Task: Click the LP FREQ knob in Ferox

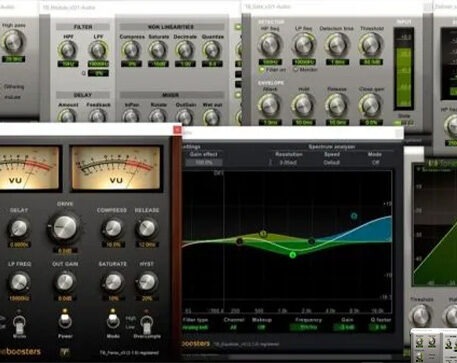Action: pyautogui.click(x=19, y=282)
